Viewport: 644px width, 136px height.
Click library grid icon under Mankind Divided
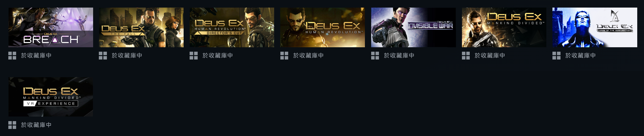pyautogui.click(x=466, y=56)
